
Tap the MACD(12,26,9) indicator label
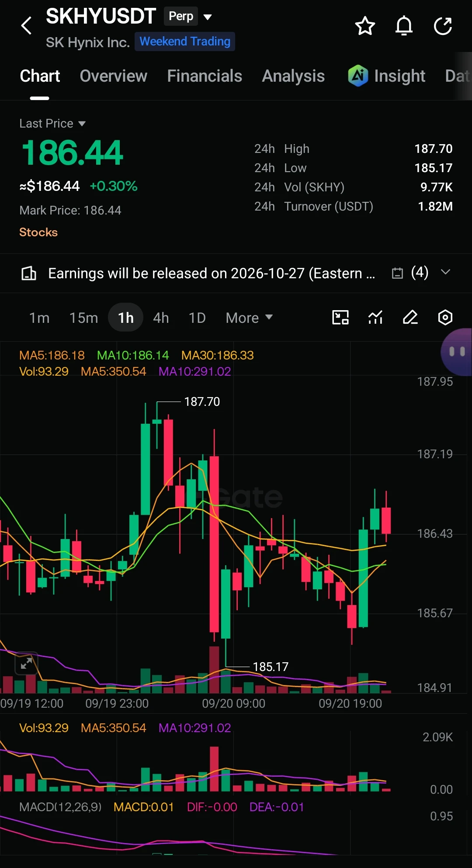click(x=60, y=807)
